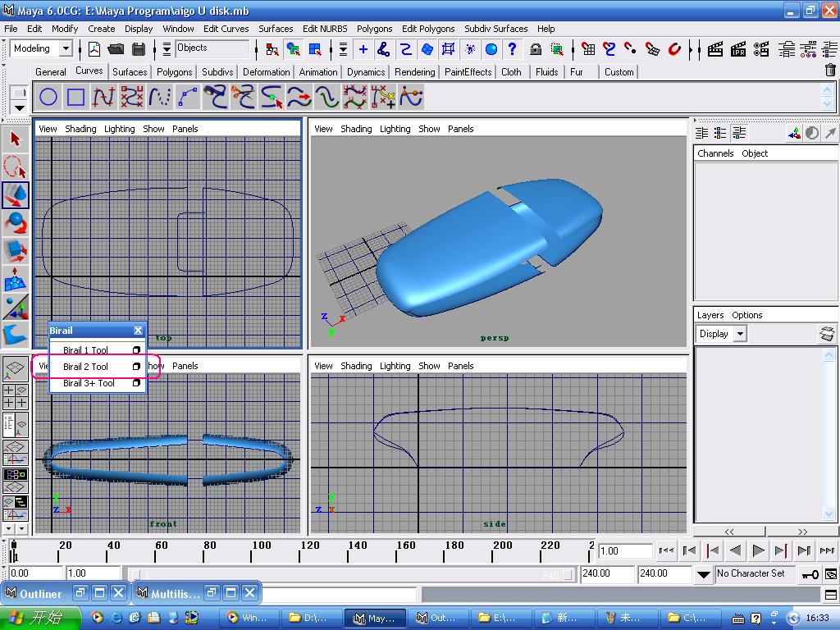The image size is (840, 630).
Task: Click the Internet Explorer quick launch icon
Action: coord(116,618)
